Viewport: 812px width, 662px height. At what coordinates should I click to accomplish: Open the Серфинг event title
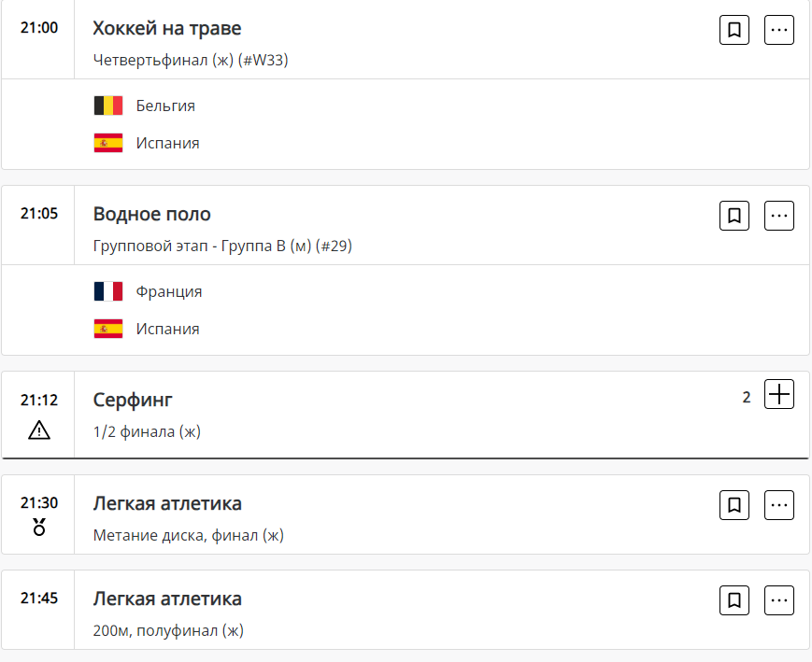(133, 400)
